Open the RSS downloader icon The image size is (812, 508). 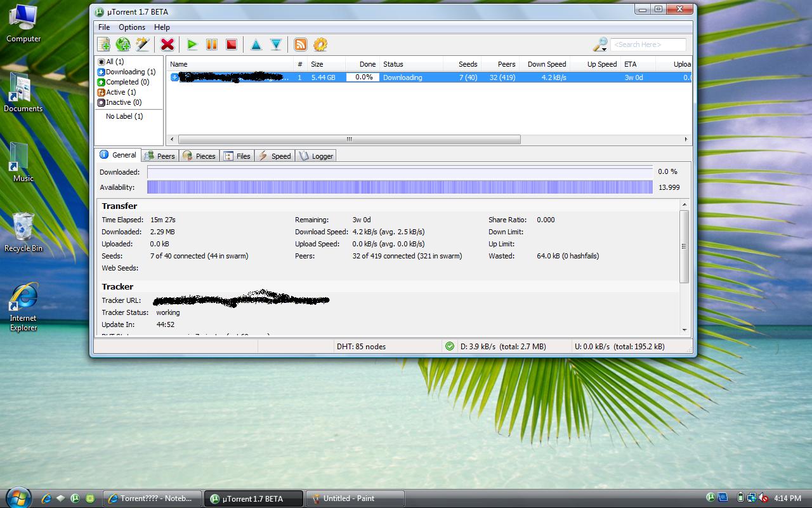301,44
